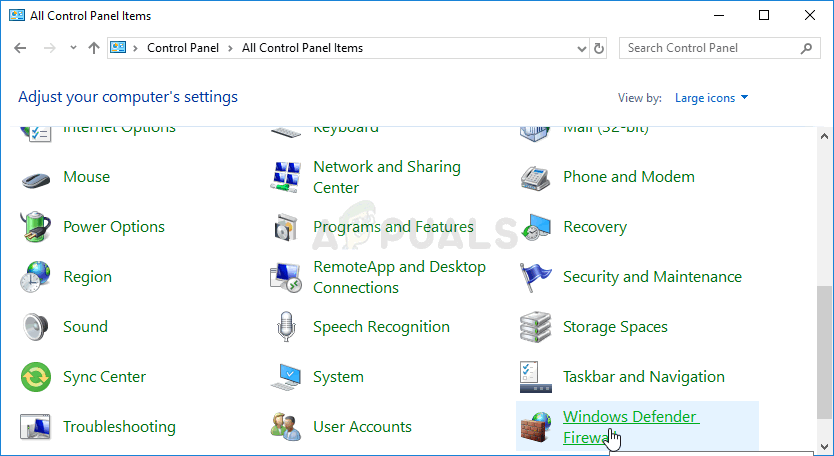Select the Control Panel breadcrumb
The width and height of the screenshot is (834, 456).
pyautogui.click(x=183, y=48)
